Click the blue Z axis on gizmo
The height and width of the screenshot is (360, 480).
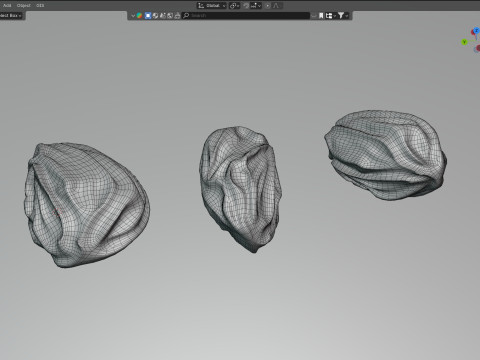point(477,30)
